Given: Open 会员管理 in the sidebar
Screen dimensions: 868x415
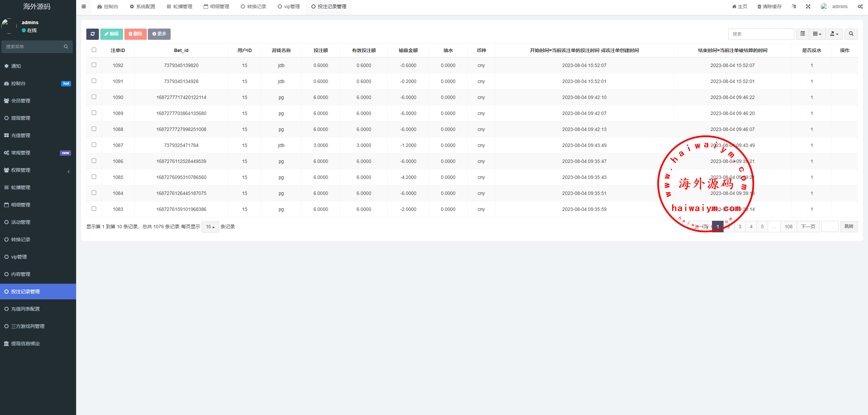Looking at the screenshot, I should pyautogui.click(x=38, y=101).
